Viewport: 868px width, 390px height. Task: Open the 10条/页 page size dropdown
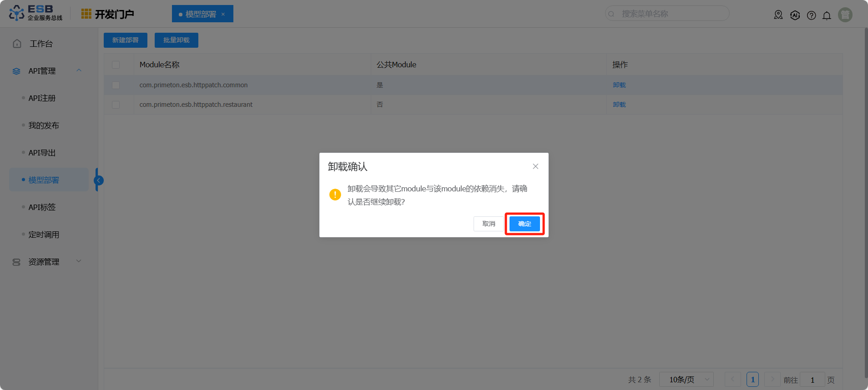pyautogui.click(x=686, y=380)
